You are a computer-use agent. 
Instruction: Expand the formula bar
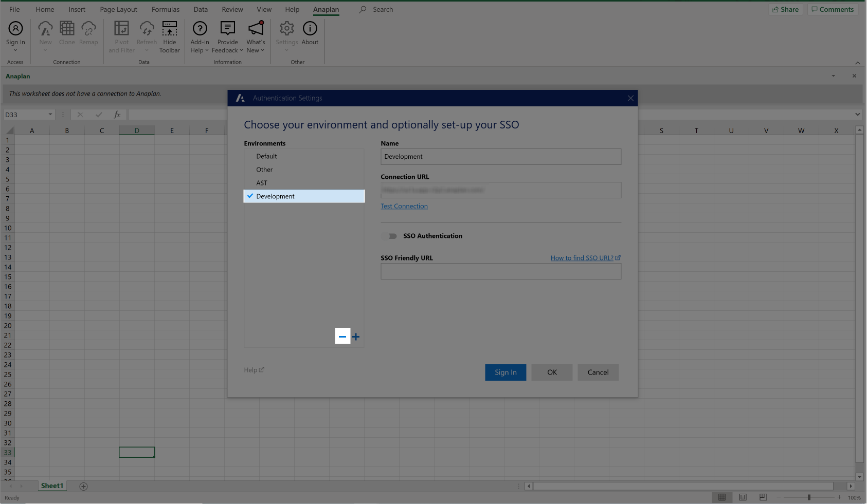pyautogui.click(x=858, y=115)
